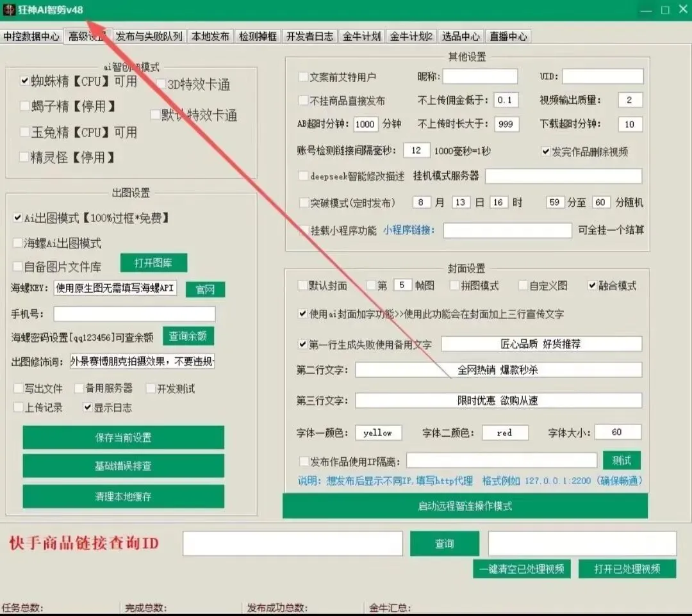692x616 pixels.
Task: Tick the 玉兔精【CPU】可用 checkbox
Action: pos(24,132)
